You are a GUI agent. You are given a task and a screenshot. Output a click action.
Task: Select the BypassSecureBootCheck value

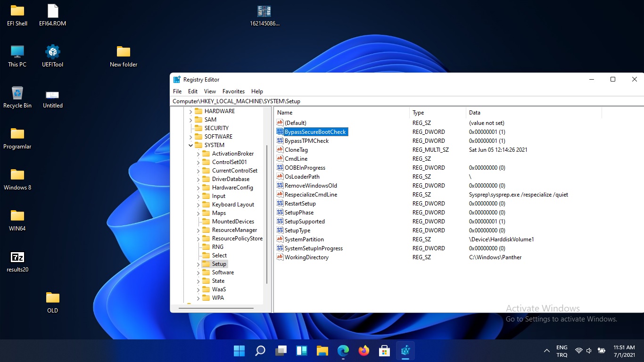click(x=315, y=132)
